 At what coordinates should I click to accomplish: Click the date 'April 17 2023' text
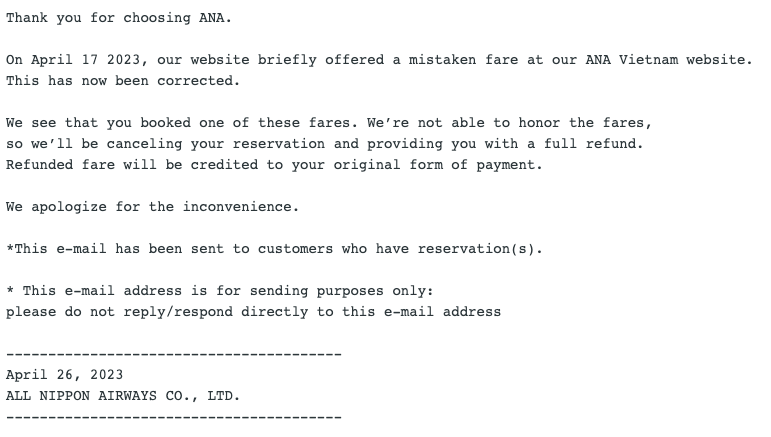pos(86,60)
